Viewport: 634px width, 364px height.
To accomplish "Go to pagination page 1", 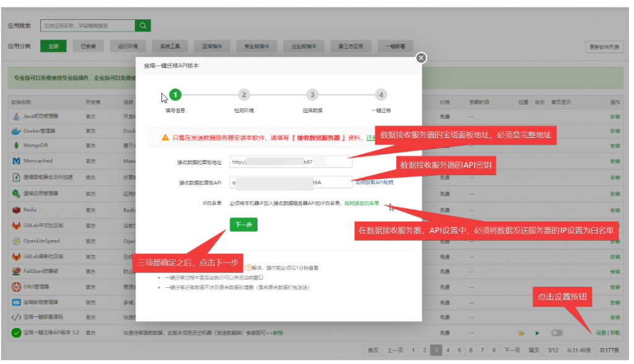I will click(413, 350).
